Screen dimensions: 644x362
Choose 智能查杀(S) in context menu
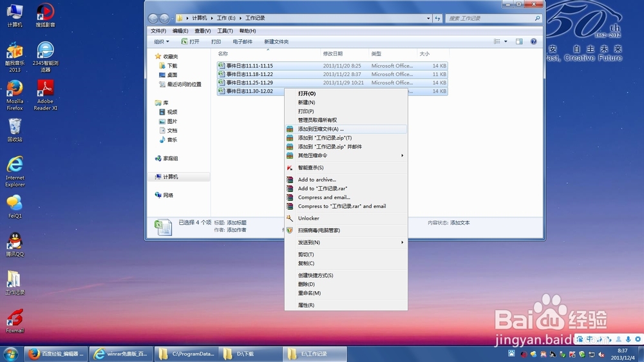346,167
